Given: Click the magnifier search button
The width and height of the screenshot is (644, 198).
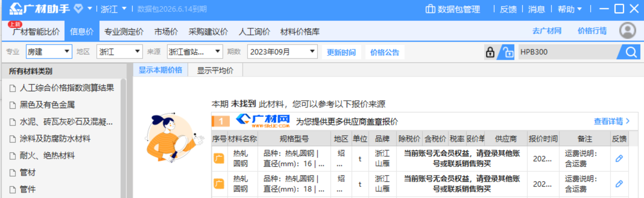Looking at the screenshot, I should [x=631, y=52].
